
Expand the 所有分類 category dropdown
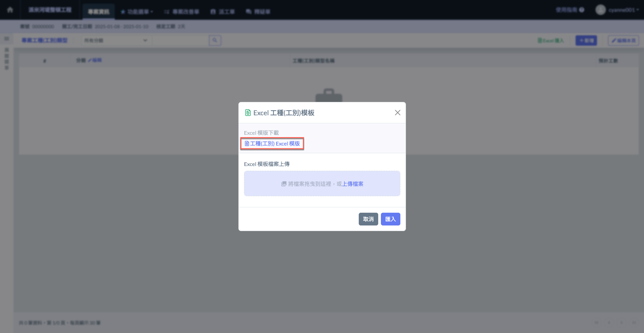click(x=115, y=40)
